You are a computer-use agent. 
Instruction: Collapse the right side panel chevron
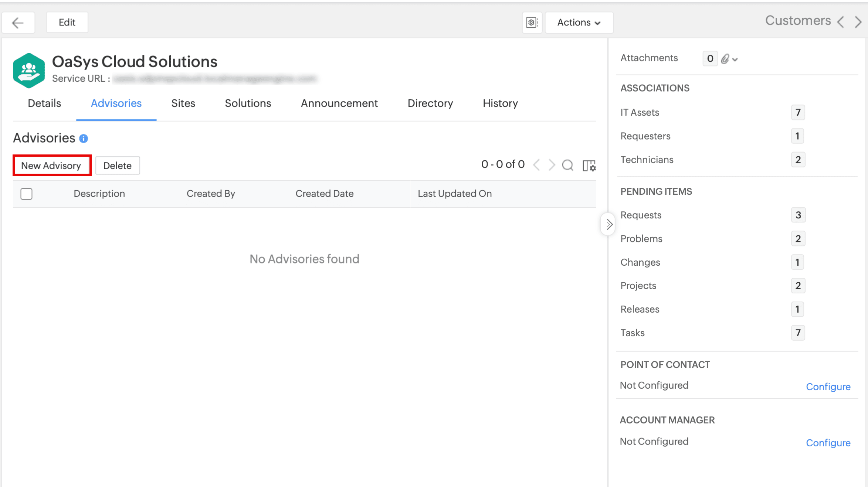[x=608, y=224]
